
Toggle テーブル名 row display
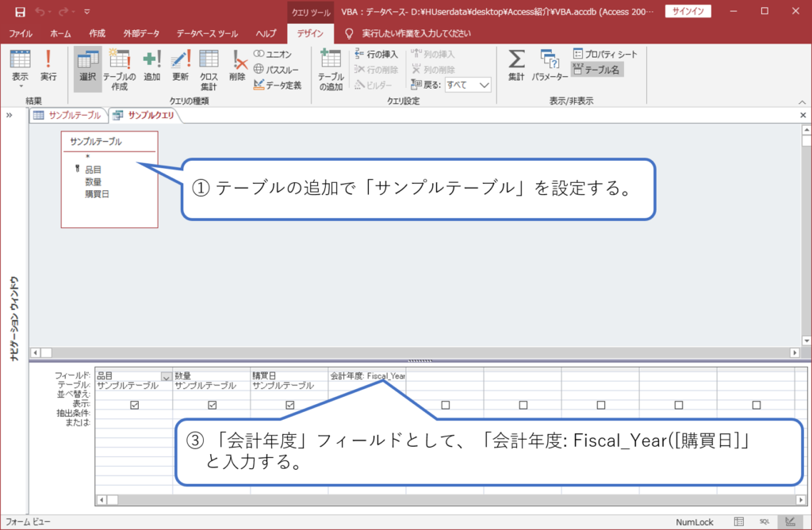(597, 70)
